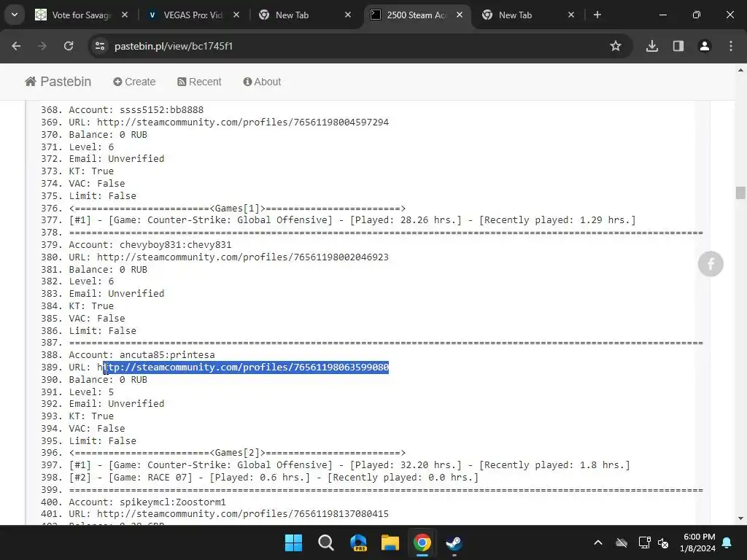Open the Windows Start menu

pos(293,542)
